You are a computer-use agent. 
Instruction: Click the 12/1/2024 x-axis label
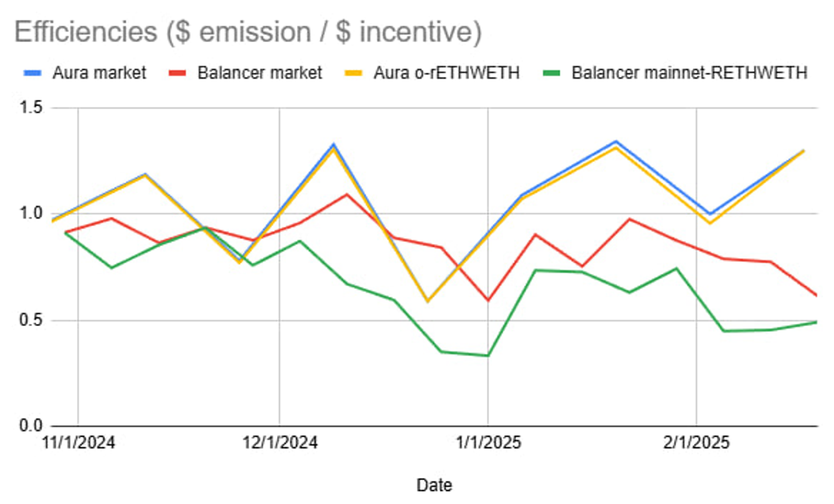click(280, 443)
